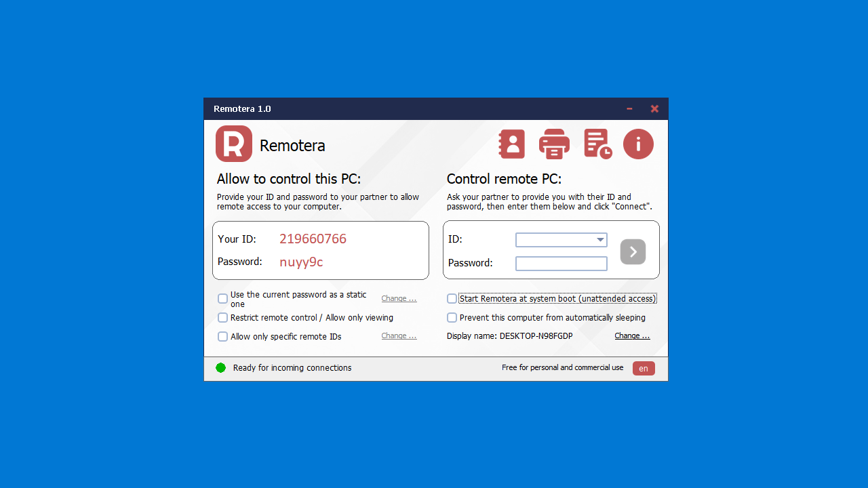Switch language with the en button

tap(644, 368)
